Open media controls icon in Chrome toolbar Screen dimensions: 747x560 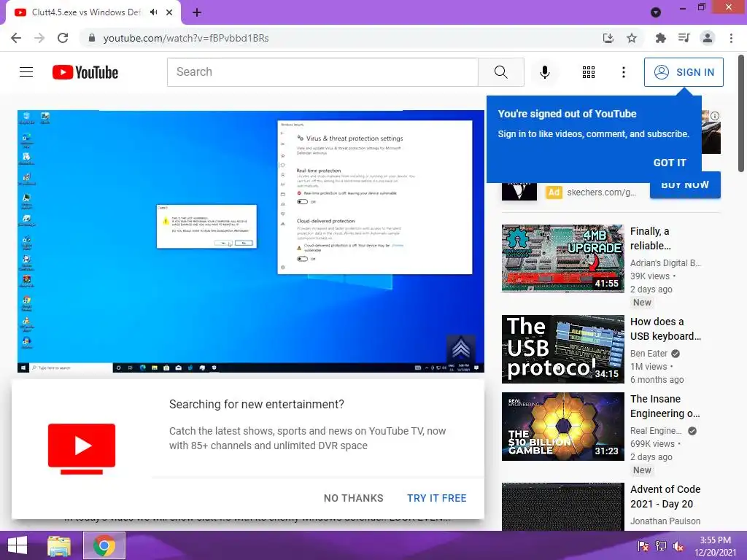click(684, 38)
